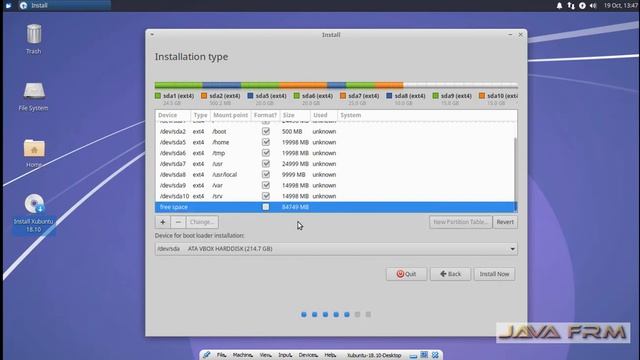Click New Partition Table... button
The image size is (640, 360).
(x=460, y=222)
